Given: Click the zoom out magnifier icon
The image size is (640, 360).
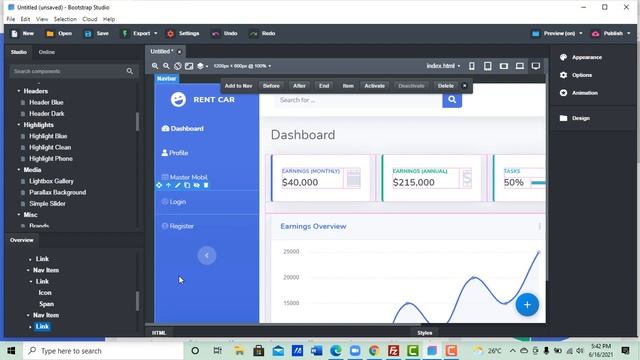Looking at the screenshot, I should 166,66.
